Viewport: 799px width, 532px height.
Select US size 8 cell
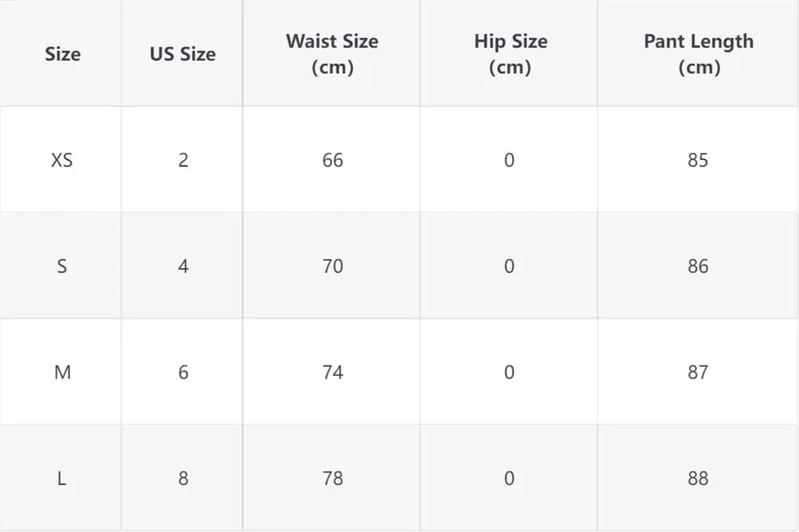pyautogui.click(x=183, y=479)
